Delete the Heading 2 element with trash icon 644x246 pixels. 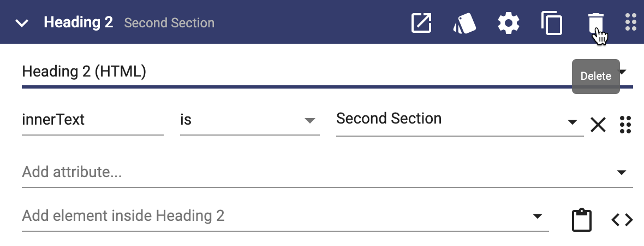(595, 22)
